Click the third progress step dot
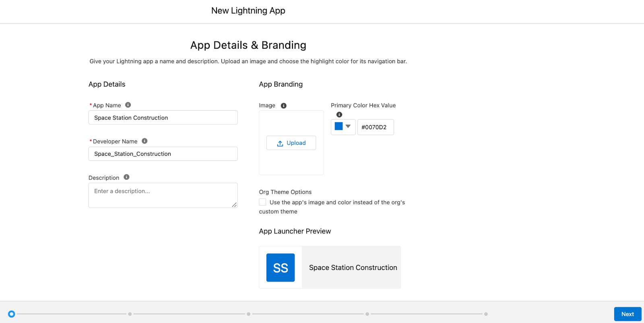The height and width of the screenshot is (323, 644). [249, 314]
